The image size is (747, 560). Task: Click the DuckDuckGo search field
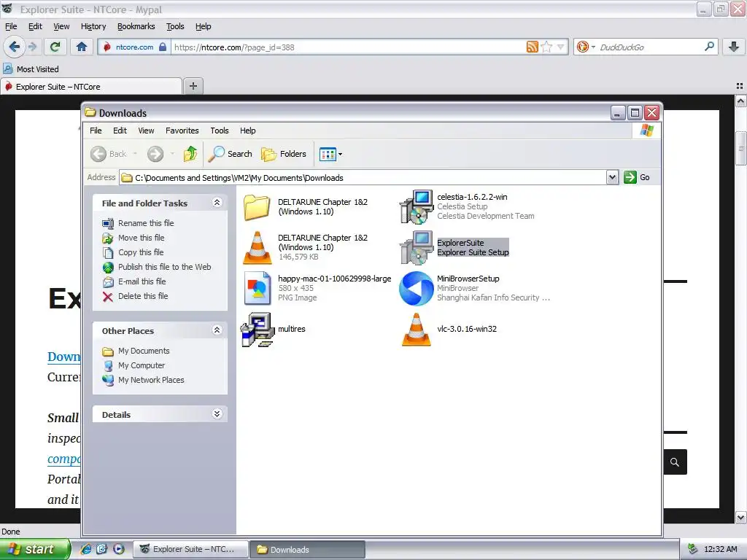click(x=650, y=47)
